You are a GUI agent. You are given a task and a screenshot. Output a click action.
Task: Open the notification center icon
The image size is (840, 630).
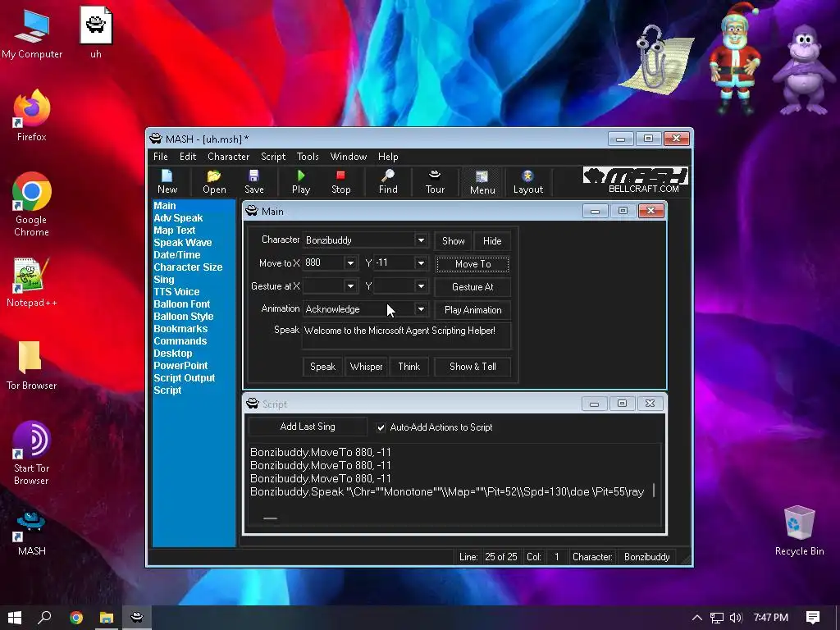point(813,618)
